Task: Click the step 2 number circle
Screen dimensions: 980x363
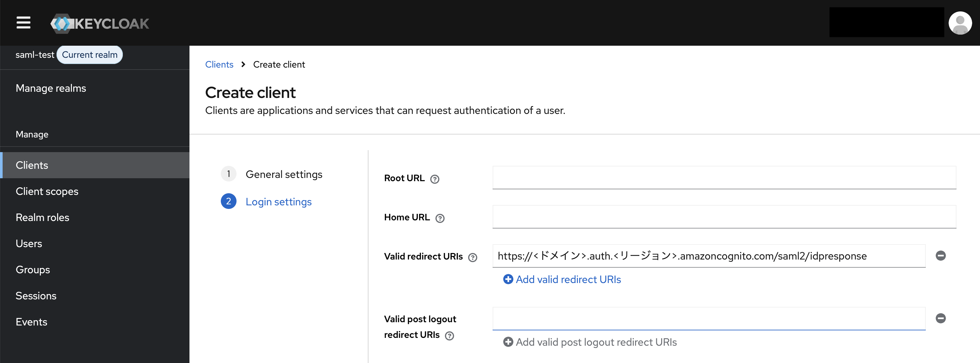Action: [228, 201]
